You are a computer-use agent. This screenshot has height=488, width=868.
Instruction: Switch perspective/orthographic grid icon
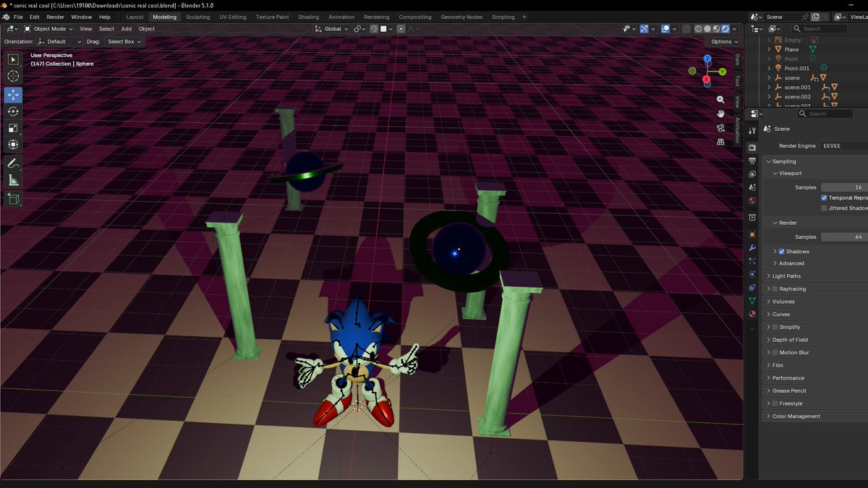720,142
